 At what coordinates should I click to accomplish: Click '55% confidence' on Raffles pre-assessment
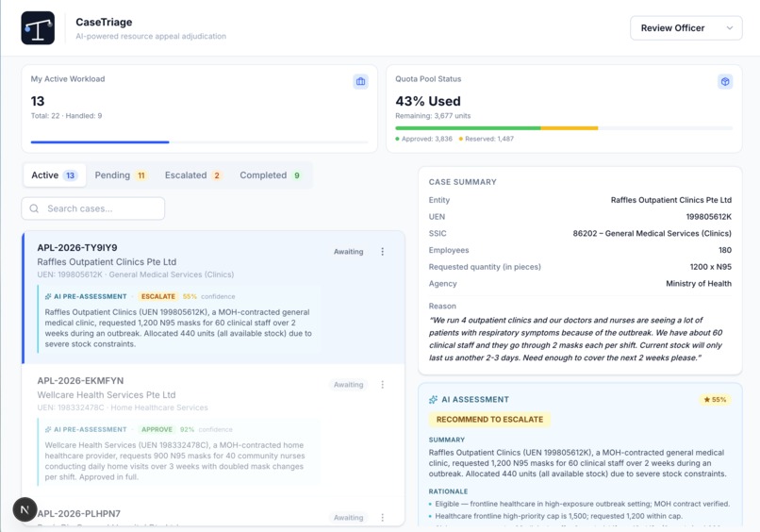[x=209, y=296]
